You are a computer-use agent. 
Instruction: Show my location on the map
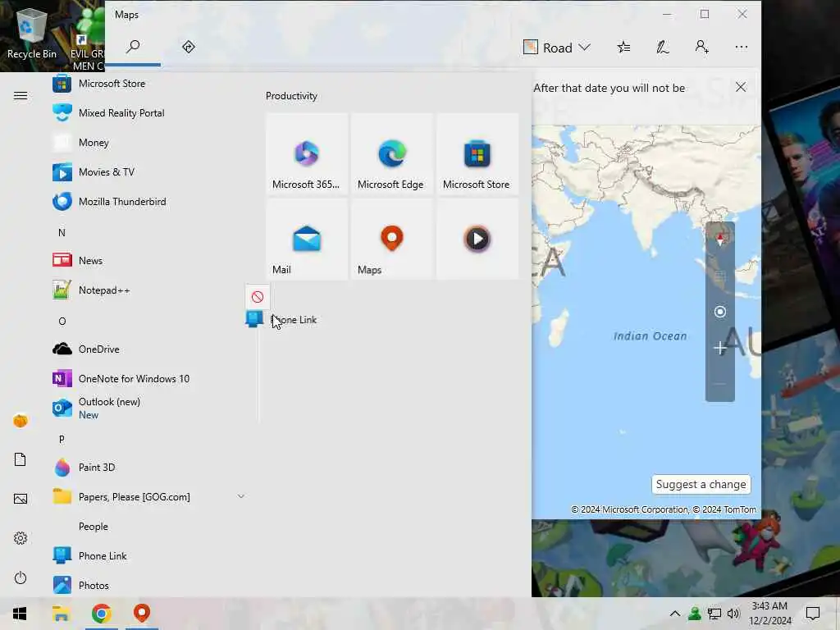pos(720,312)
